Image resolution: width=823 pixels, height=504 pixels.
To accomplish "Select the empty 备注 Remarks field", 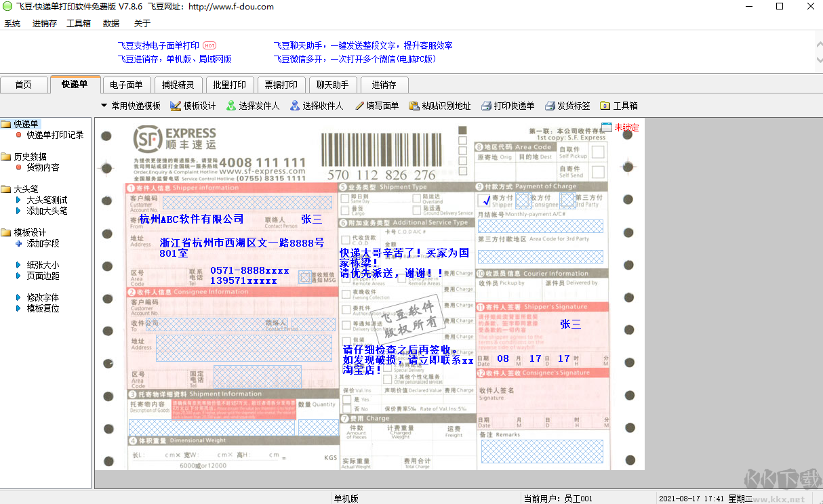I will click(x=541, y=450).
